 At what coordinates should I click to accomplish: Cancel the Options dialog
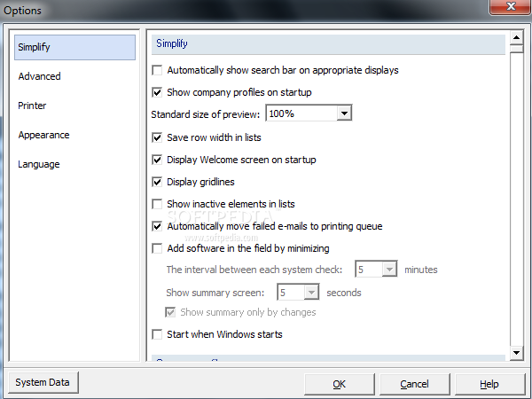pyautogui.click(x=414, y=384)
